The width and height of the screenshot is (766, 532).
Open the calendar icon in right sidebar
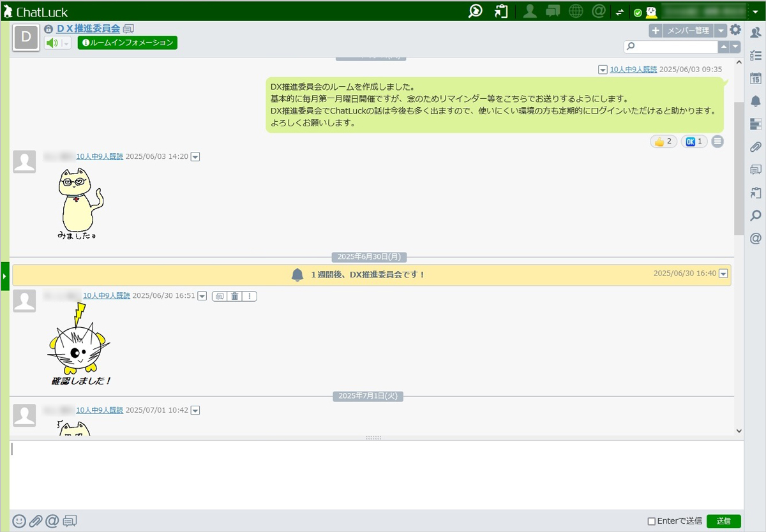tap(756, 78)
